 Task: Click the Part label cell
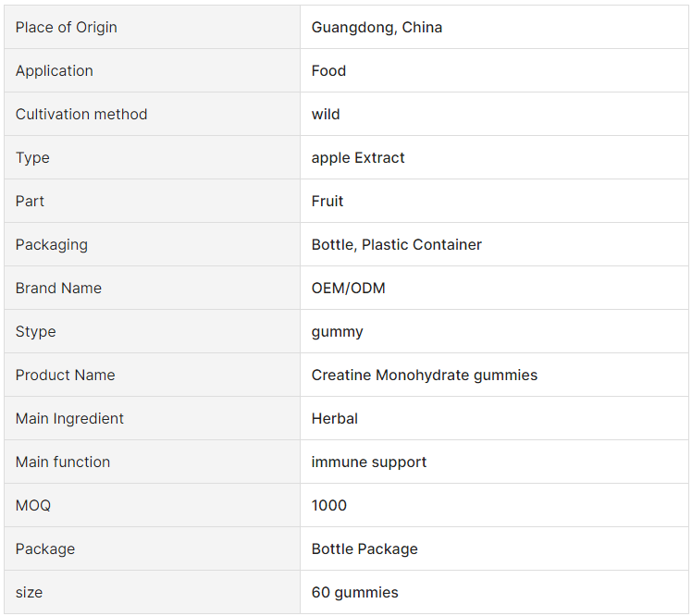click(x=153, y=201)
